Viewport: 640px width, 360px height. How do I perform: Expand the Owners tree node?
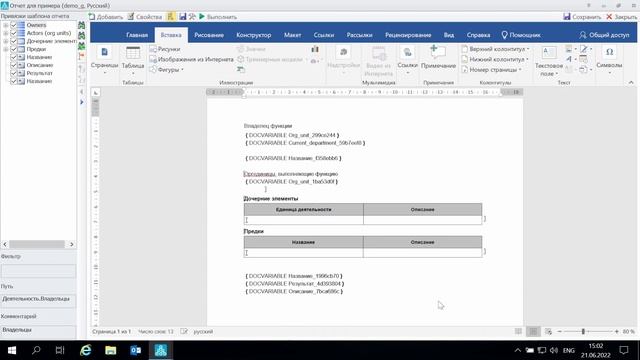[x=6, y=25]
